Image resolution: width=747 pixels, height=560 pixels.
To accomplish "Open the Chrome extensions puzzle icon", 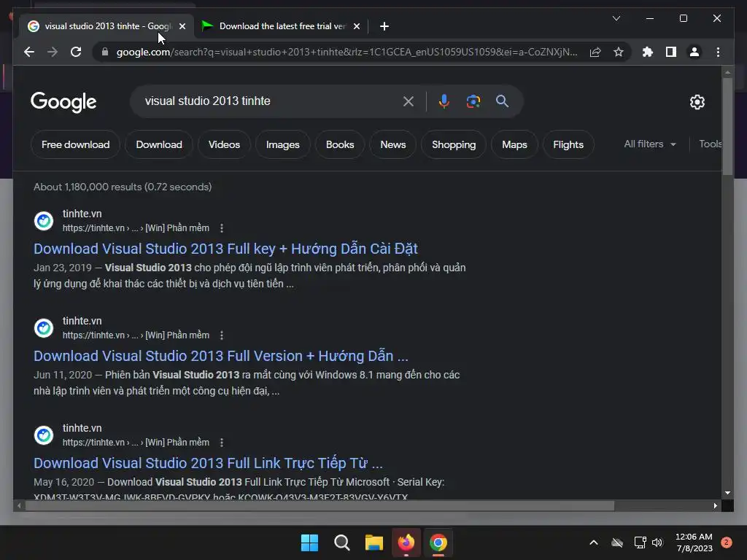I will click(x=648, y=52).
